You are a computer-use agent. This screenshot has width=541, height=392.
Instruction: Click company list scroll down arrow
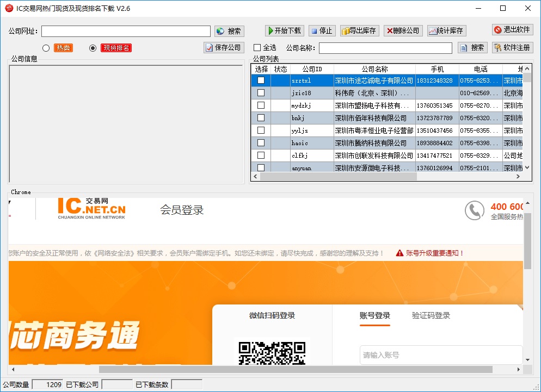click(527, 167)
